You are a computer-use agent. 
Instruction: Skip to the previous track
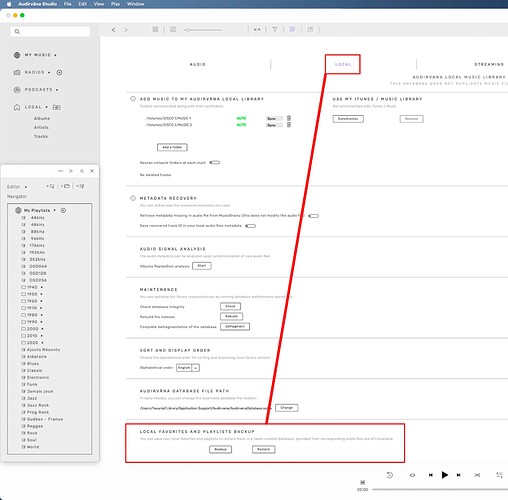pyautogui.click(x=431, y=475)
